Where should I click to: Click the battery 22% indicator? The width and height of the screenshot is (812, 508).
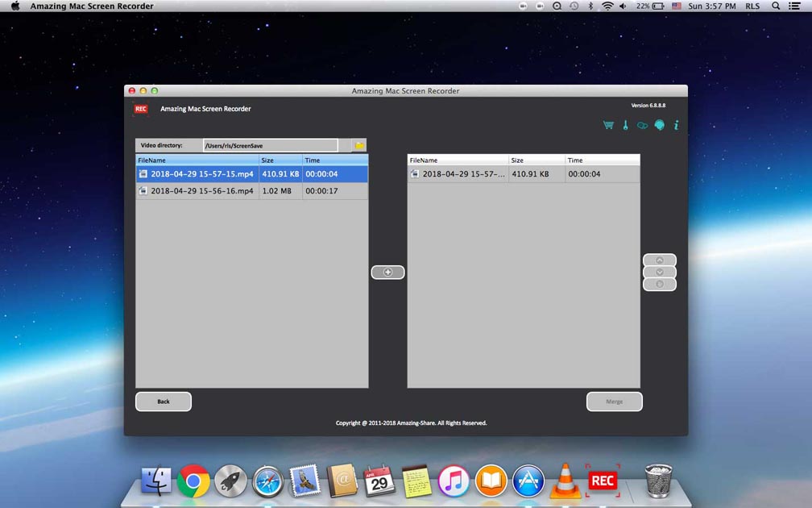tap(650, 6)
